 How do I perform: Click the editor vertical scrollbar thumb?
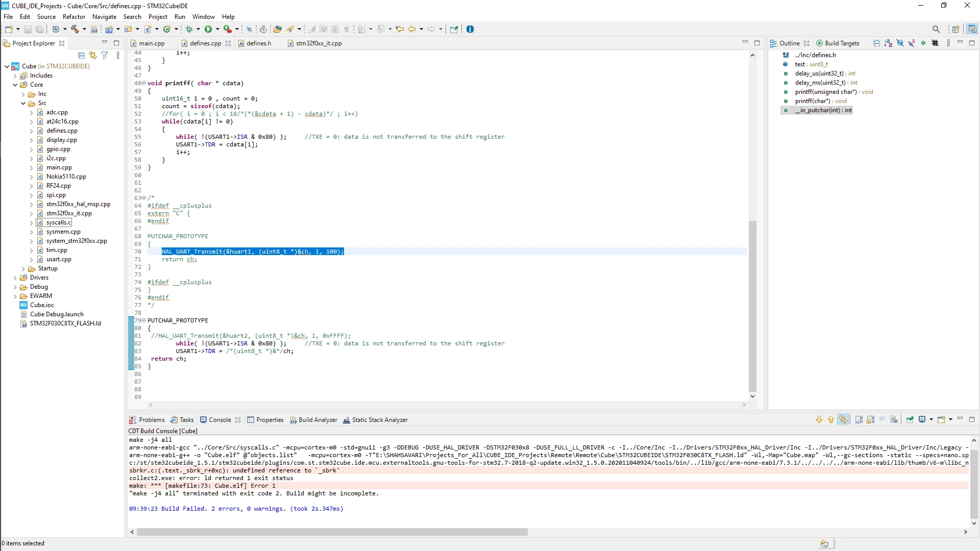(x=752, y=306)
